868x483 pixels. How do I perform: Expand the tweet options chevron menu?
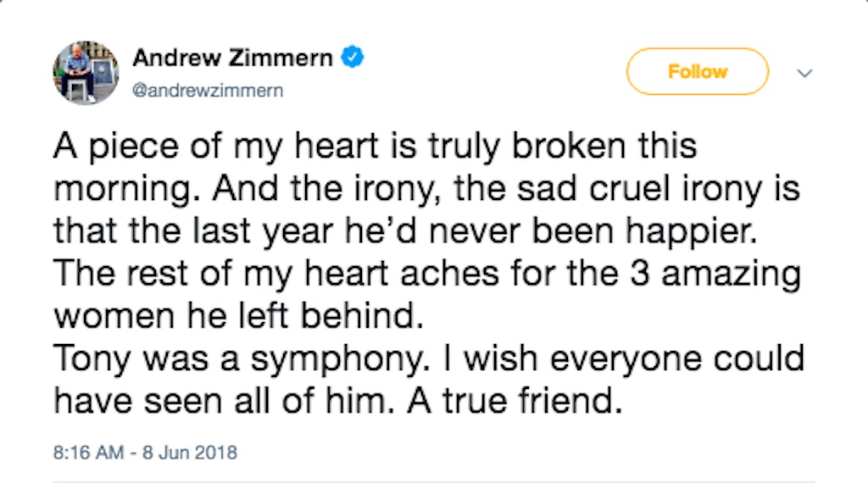[805, 74]
